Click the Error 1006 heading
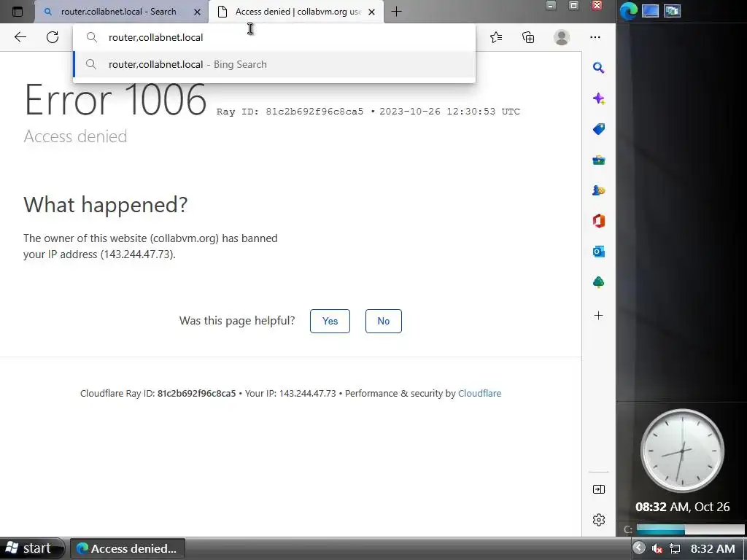The width and height of the screenshot is (747, 560). [115, 100]
